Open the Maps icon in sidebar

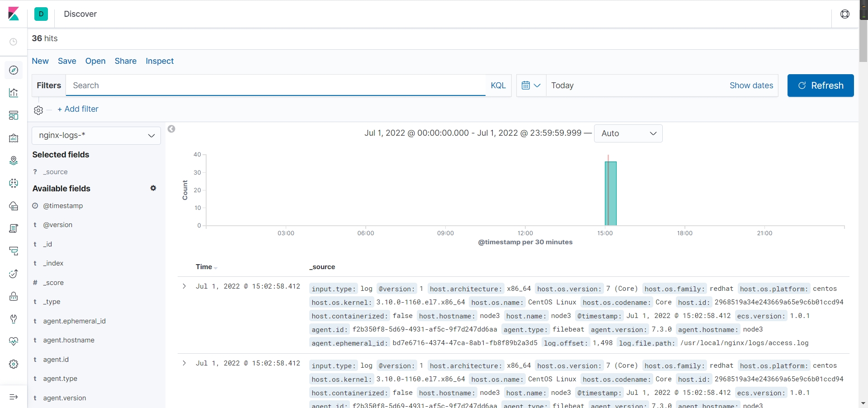[14, 161]
